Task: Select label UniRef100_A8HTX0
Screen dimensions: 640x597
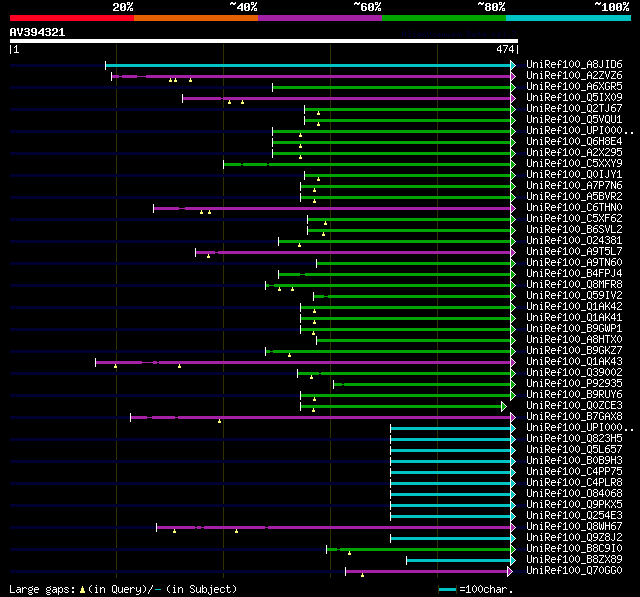Action: [x=574, y=340]
